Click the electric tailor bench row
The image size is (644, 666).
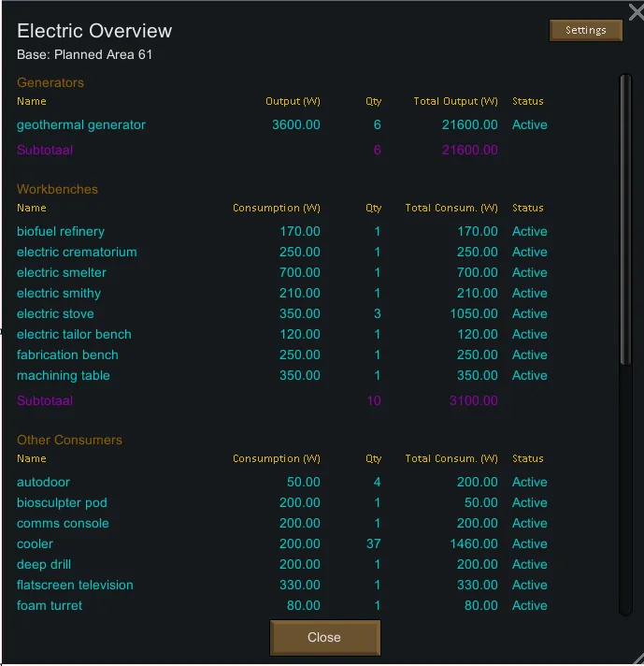[74, 335]
